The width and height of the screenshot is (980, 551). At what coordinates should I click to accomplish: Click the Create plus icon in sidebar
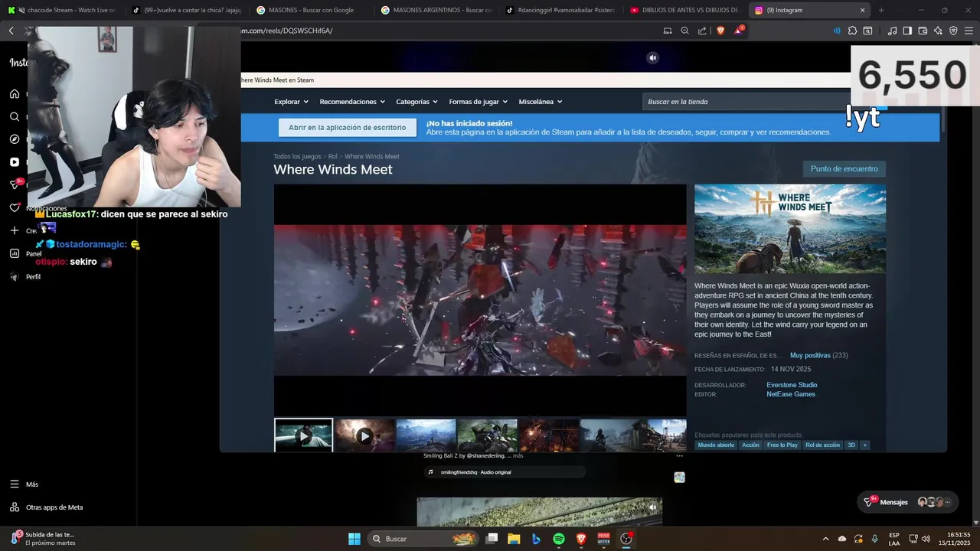[15, 230]
